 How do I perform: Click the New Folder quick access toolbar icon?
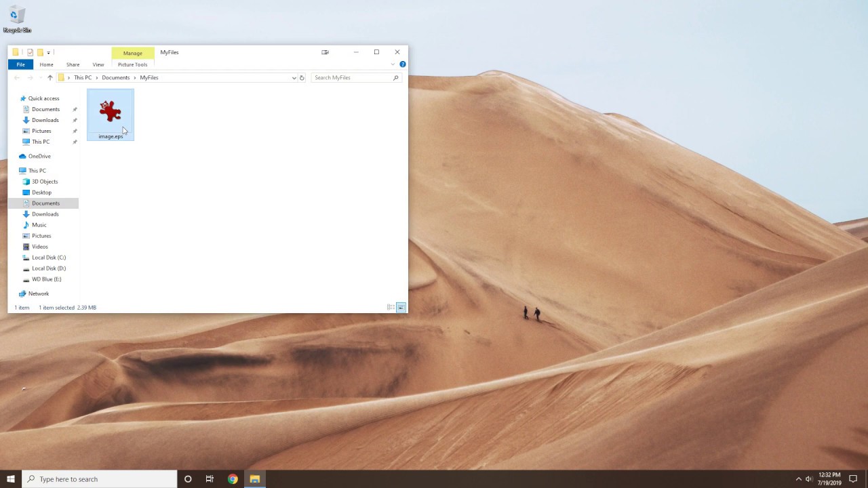[40, 52]
